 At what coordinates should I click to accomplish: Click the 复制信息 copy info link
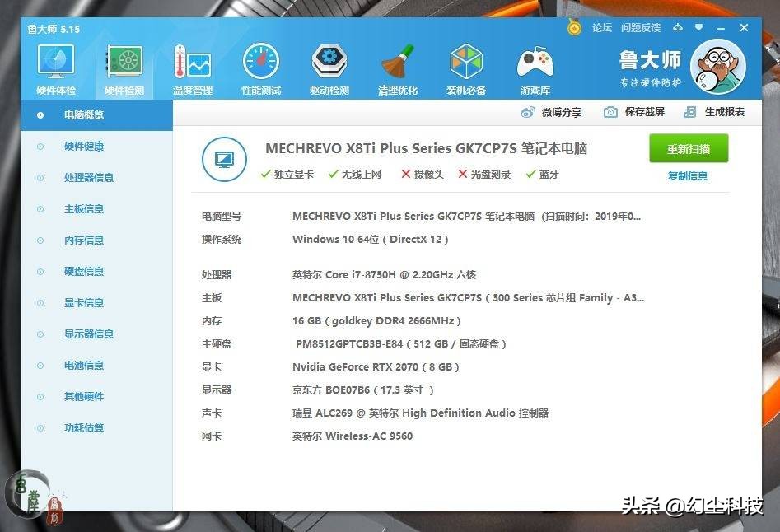click(687, 175)
